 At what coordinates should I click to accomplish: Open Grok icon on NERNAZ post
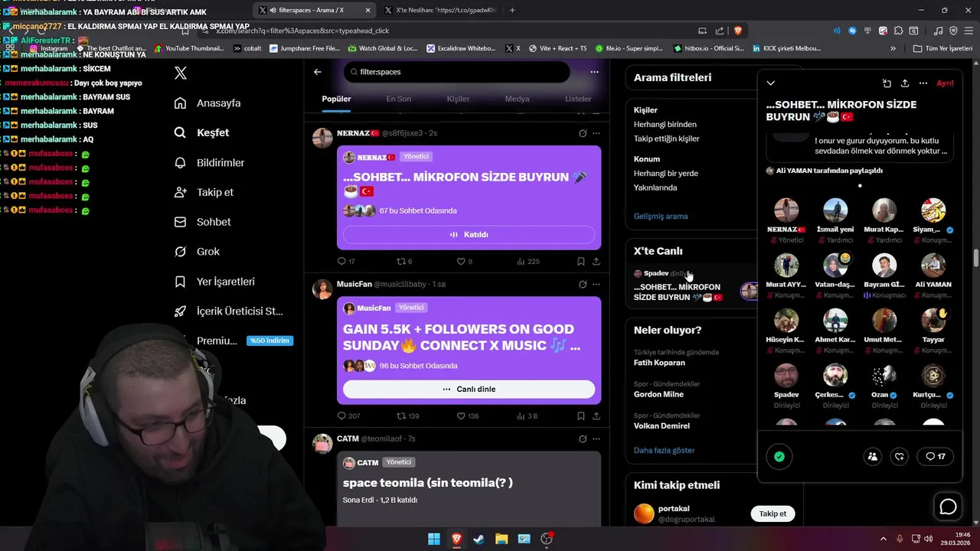click(583, 133)
